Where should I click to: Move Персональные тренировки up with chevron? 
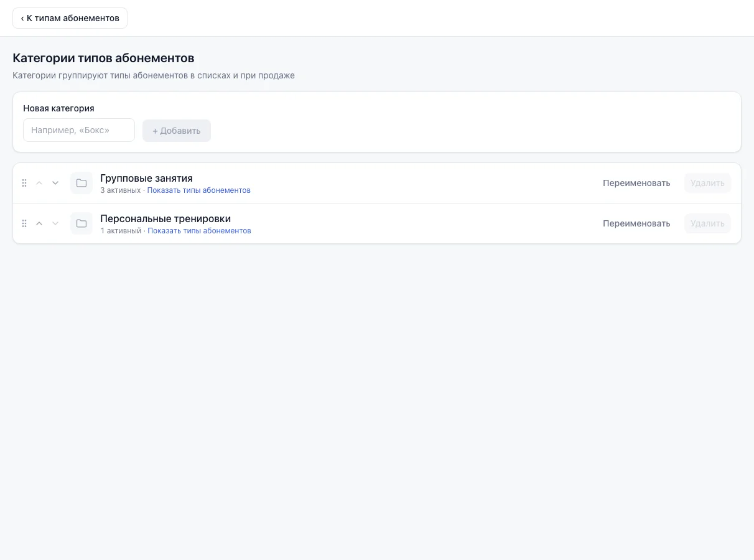[x=39, y=223]
